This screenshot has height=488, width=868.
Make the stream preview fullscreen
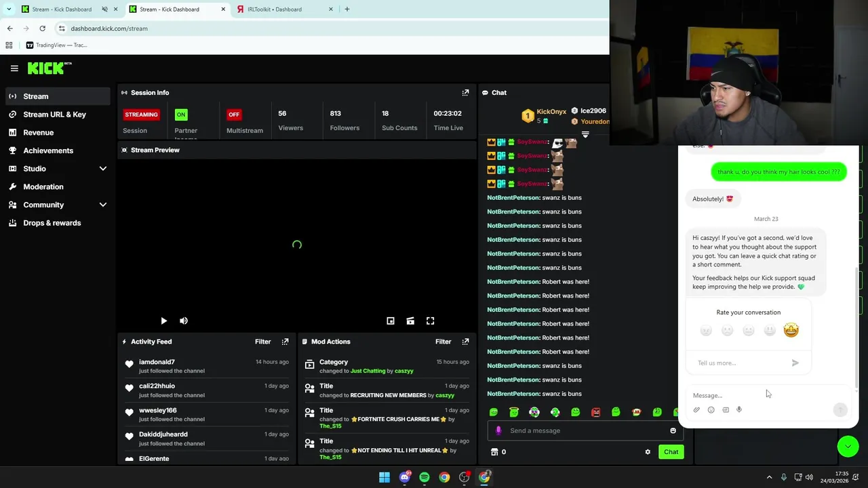click(x=430, y=321)
